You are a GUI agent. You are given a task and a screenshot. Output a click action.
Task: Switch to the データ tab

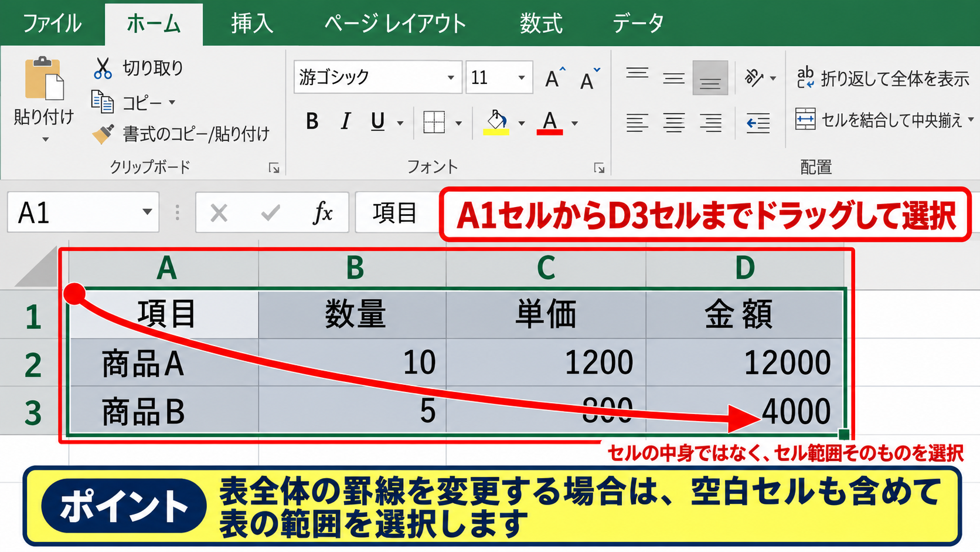(638, 23)
